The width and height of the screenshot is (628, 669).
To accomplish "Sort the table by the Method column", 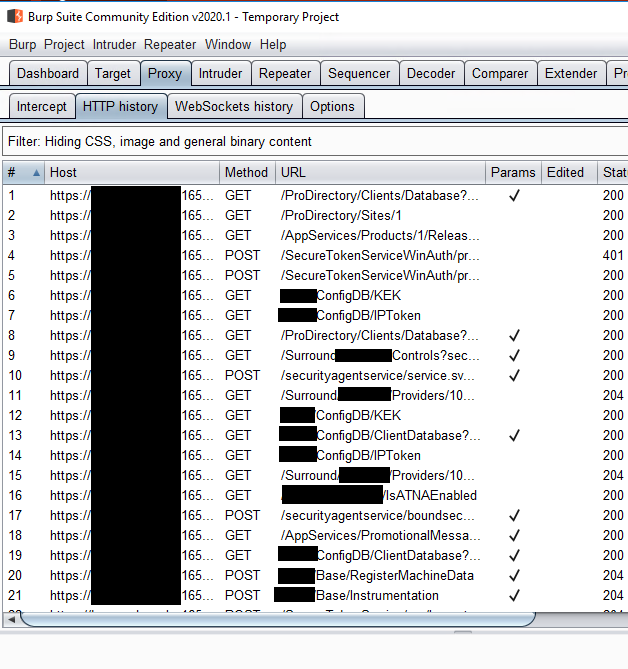I will (246, 173).
